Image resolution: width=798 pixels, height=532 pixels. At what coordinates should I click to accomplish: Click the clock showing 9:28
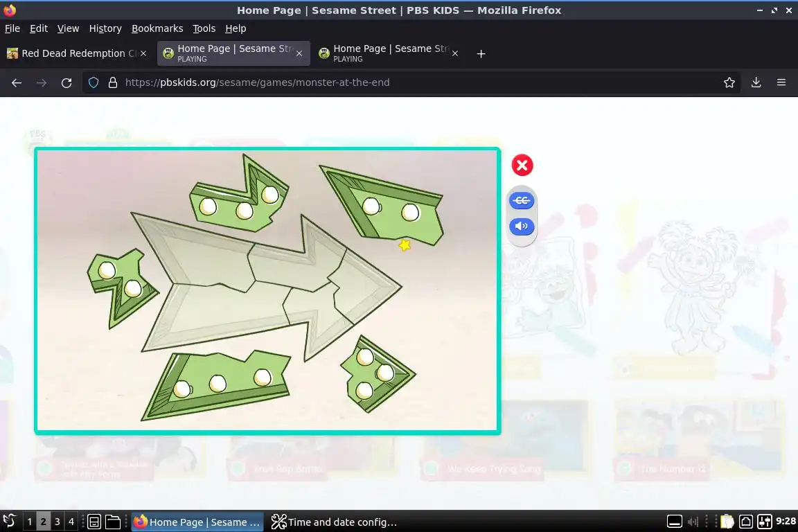point(786,522)
